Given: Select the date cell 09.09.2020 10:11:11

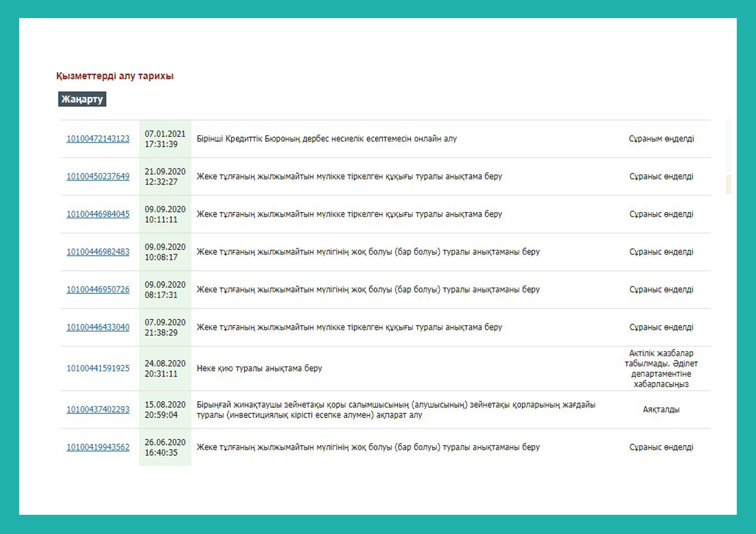Looking at the screenshot, I should 165,214.
